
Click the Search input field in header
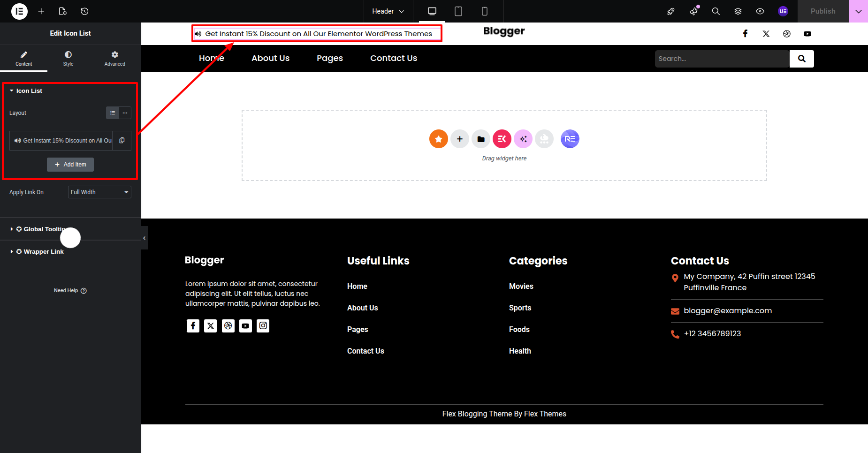click(722, 59)
